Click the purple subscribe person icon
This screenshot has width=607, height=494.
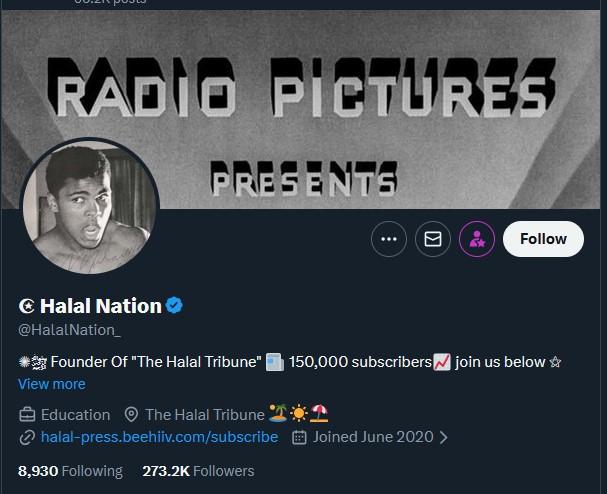point(477,239)
